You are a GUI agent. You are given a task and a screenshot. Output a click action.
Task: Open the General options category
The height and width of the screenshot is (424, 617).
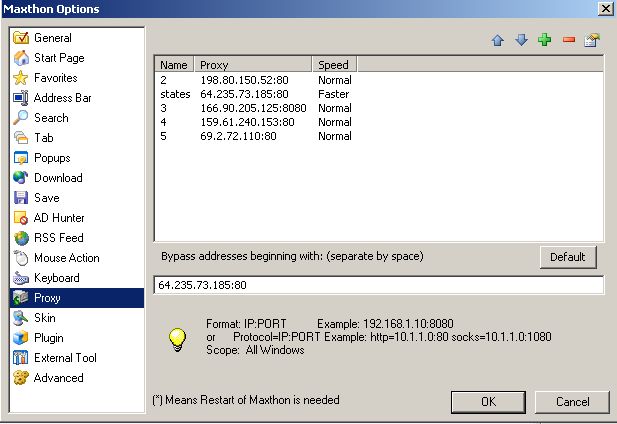pos(53,38)
